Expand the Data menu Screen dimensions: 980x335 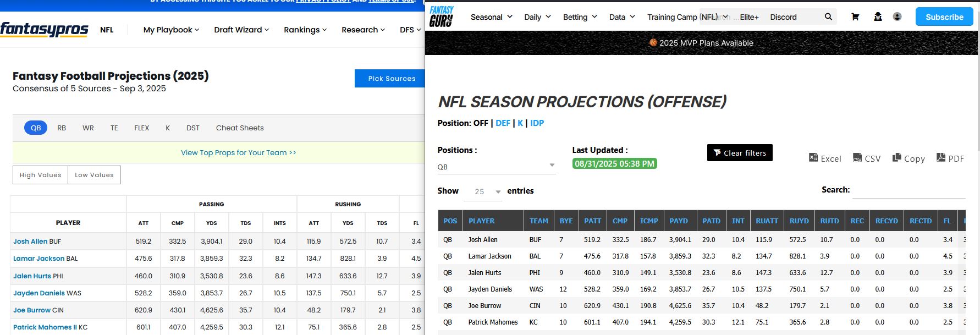pos(622,17)
